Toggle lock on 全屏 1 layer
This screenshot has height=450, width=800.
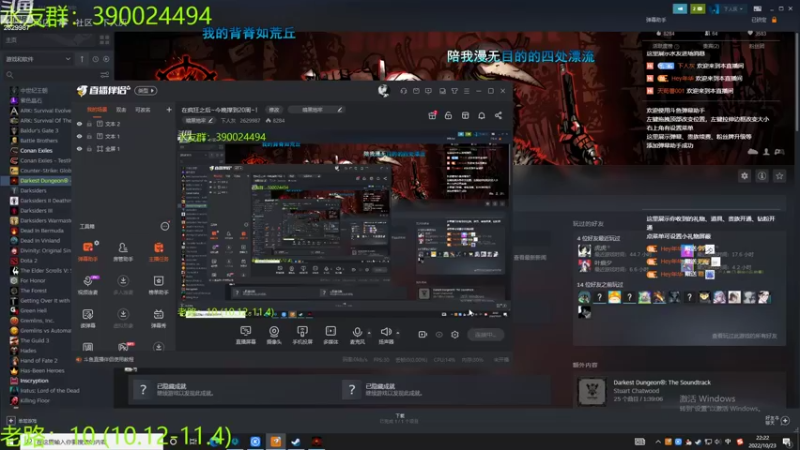coord(89,149)
